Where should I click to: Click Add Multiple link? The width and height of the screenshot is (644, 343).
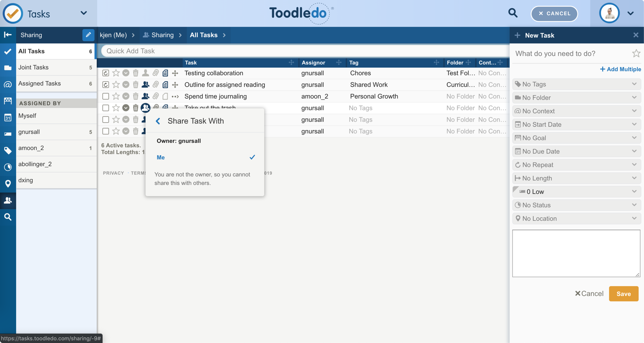[620, 69]
